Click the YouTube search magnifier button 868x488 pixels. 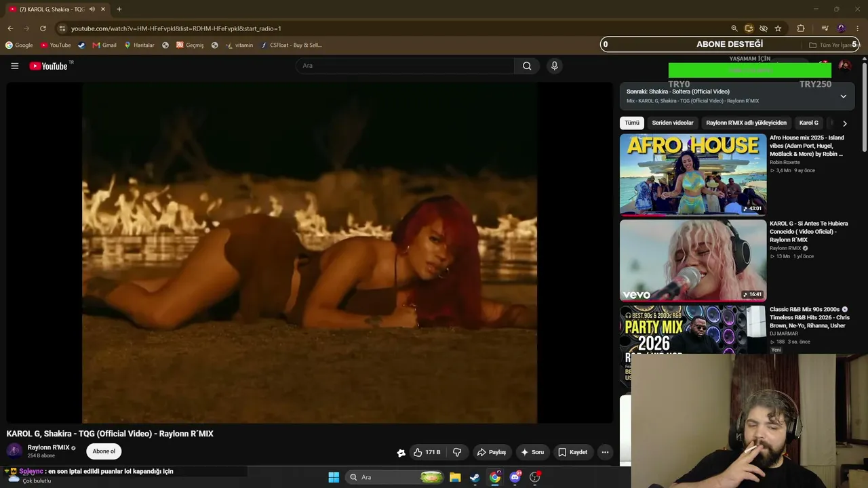[527, 66]
